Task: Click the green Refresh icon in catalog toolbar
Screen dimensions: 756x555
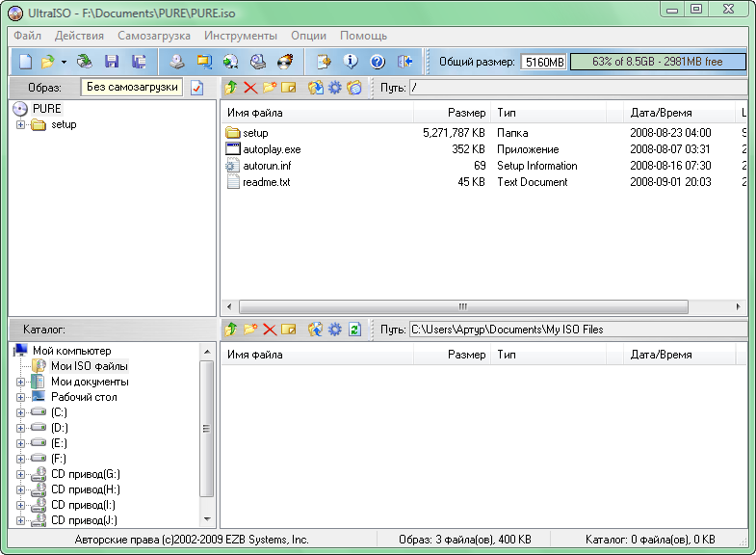Action: 354,330
